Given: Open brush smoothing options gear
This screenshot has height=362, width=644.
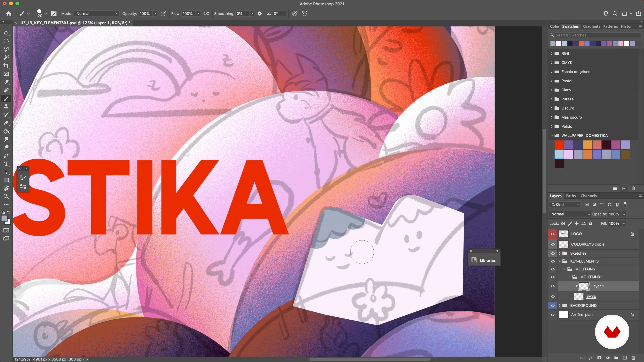Looking at the screenshot, I should (260, 13).
